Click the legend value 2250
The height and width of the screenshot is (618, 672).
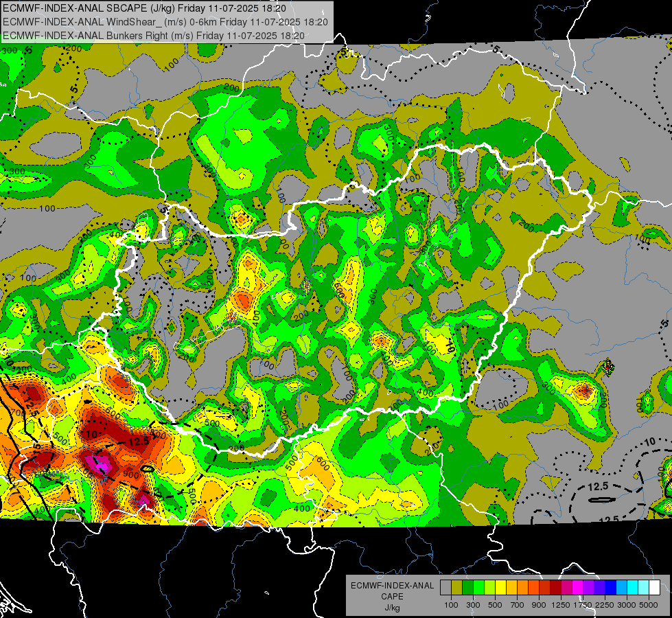click(605, 605)
